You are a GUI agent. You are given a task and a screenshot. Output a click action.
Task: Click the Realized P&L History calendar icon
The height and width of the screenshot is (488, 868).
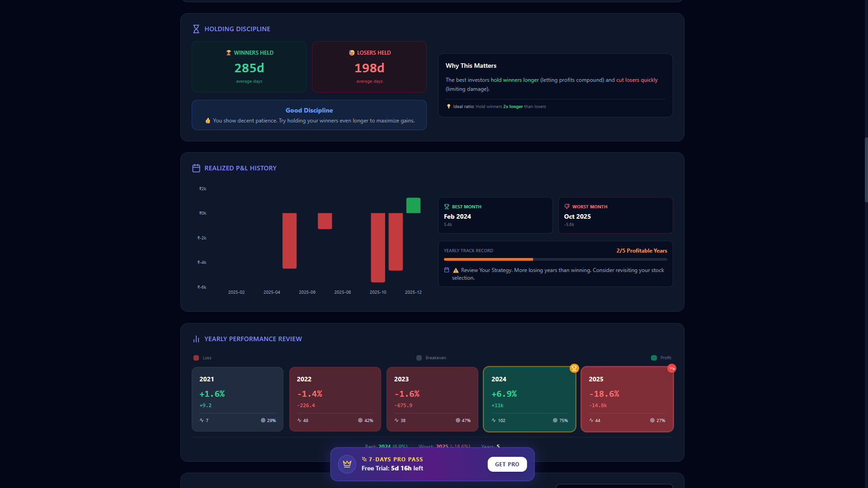coord(196,168)
